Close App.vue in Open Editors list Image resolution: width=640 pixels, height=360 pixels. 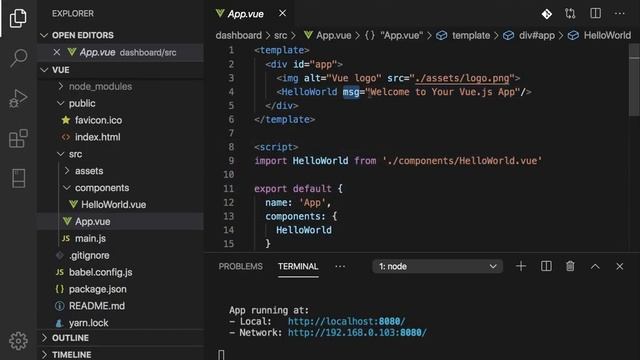[x=57, y=52]
